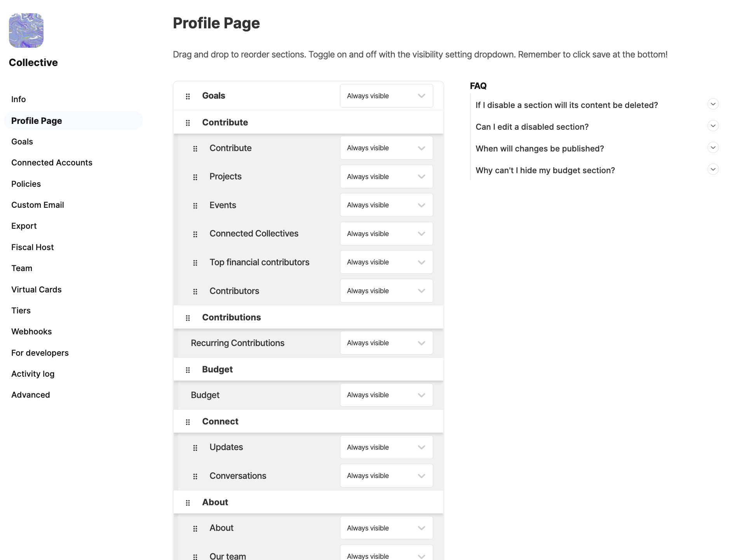Expand "Why can't I hide my budget section?"
The image size is (732, 560).
point(713,169)
